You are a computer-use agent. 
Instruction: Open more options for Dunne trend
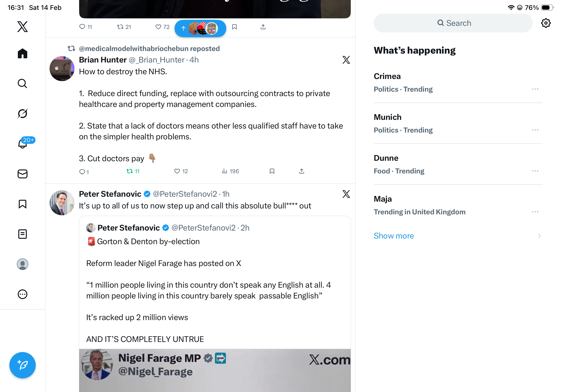[x=535, y=171]
